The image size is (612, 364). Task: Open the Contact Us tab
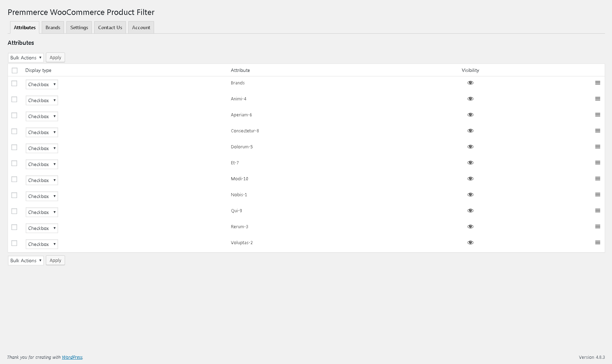(110, 27)
